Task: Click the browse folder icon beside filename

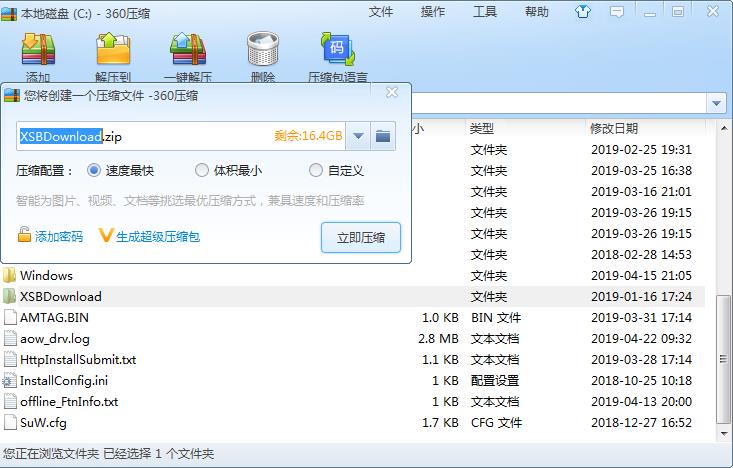Action: [x=383, y=136]
